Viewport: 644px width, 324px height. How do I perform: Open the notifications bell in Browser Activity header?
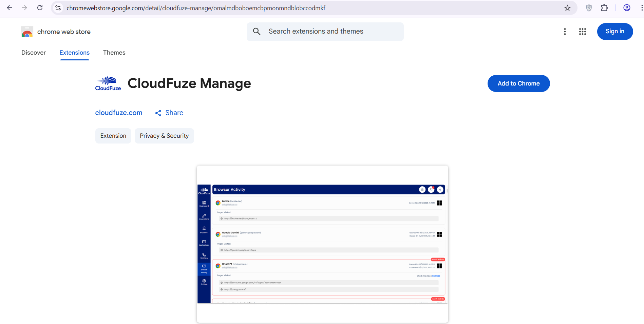[431, 189]
